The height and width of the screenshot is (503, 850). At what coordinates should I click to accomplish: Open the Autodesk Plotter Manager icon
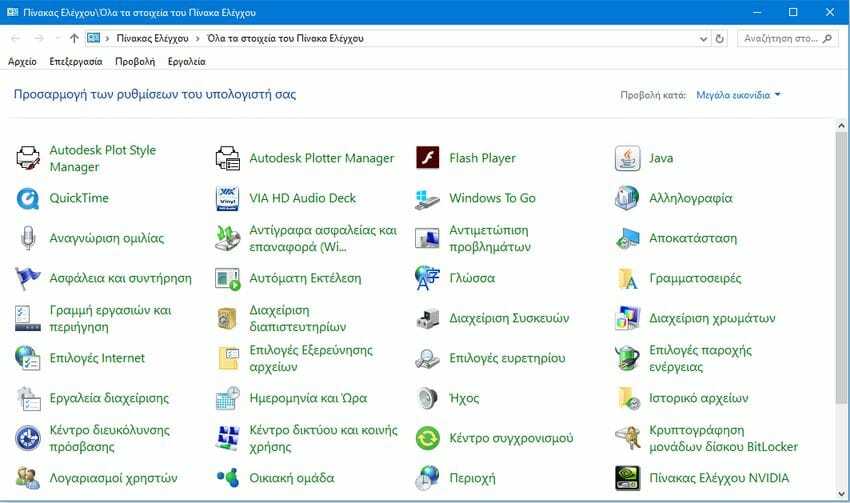[228, 158]
